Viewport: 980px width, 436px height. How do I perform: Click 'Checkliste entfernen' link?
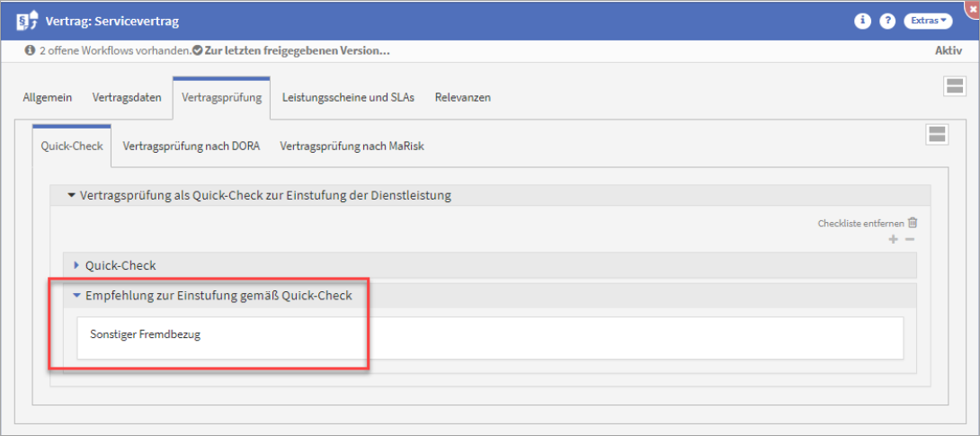(860, 223)
